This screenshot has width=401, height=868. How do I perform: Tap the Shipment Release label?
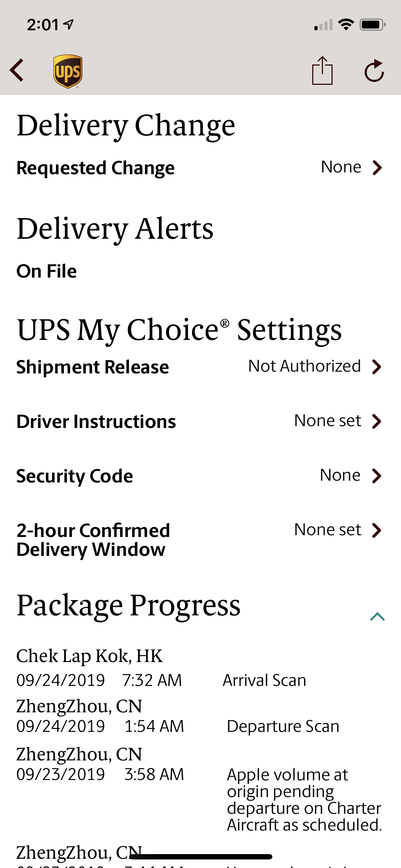tap(93, 367)
